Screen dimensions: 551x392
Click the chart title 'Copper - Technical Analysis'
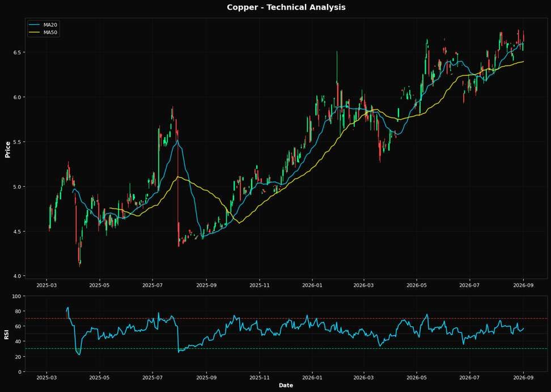coord(286,7)
